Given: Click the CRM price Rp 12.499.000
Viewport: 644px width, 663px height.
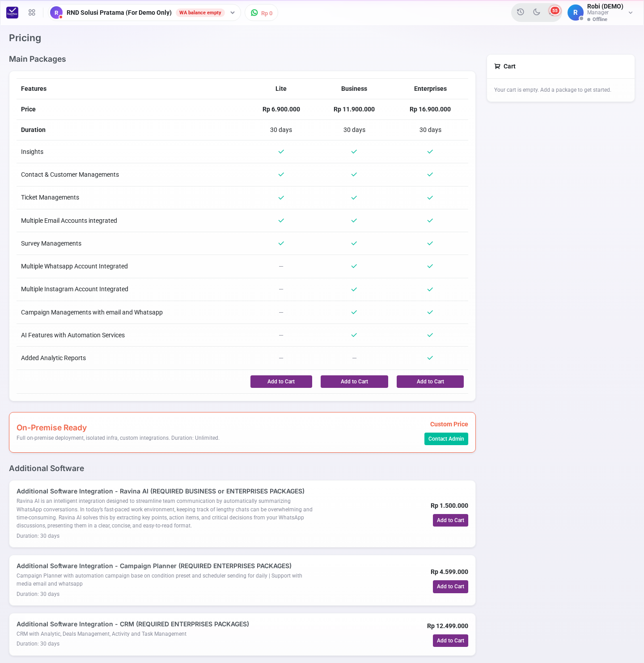Looking at the screenshot, I should 448,626.
